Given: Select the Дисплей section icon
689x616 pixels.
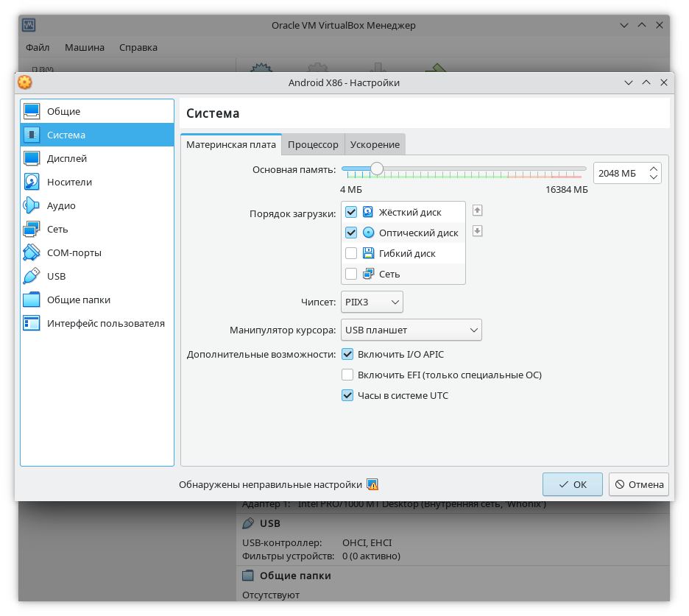Looking at the screenshot, I should tap(32, 159).
